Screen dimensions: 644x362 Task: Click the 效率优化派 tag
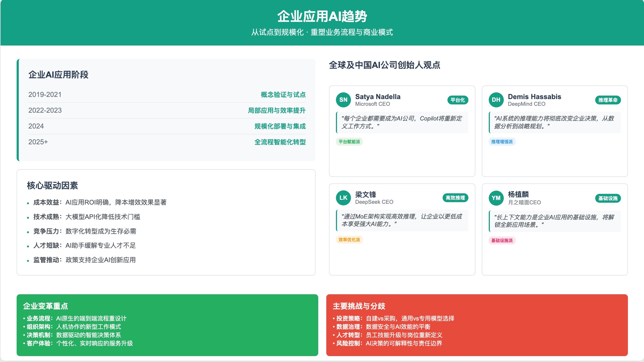349,240
